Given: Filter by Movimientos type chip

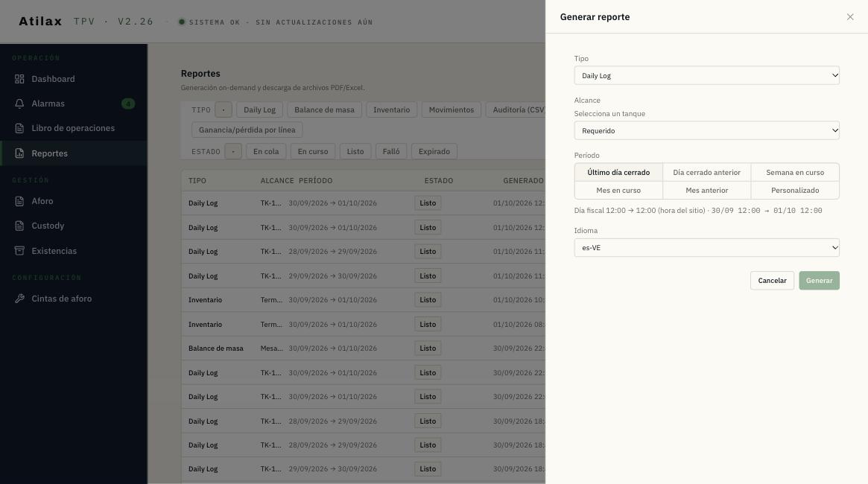Looking at the screenshot, I should pyautogui.click(x=452, y=109).
